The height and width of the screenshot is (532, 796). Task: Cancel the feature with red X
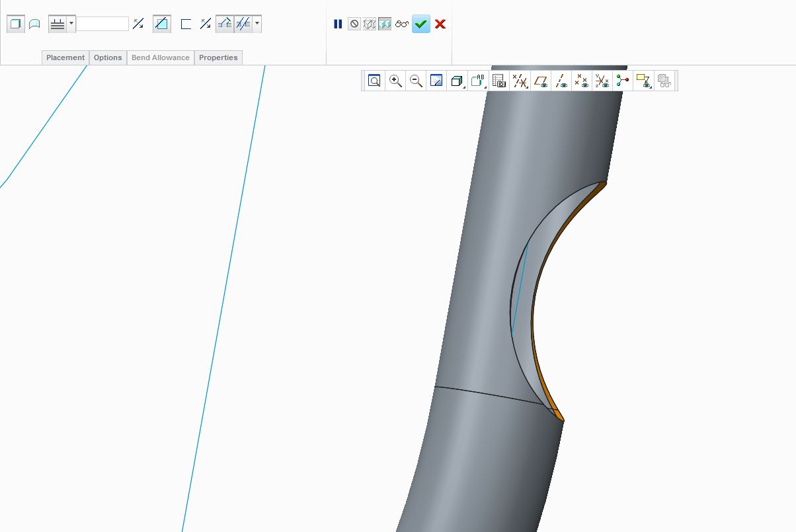tap(440, 24)
